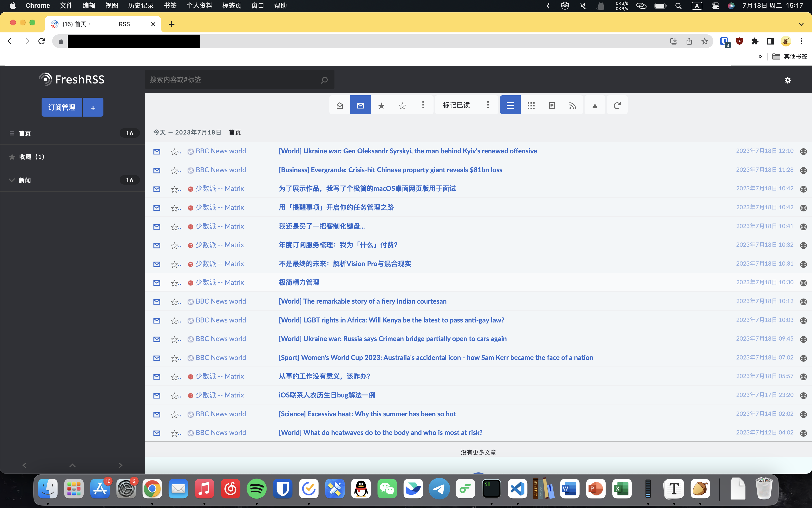Image resolution: width=812 pixels, height=508 pixels.
Task: Open FreshRSS settings gear
Action: (x=788, y=80)
